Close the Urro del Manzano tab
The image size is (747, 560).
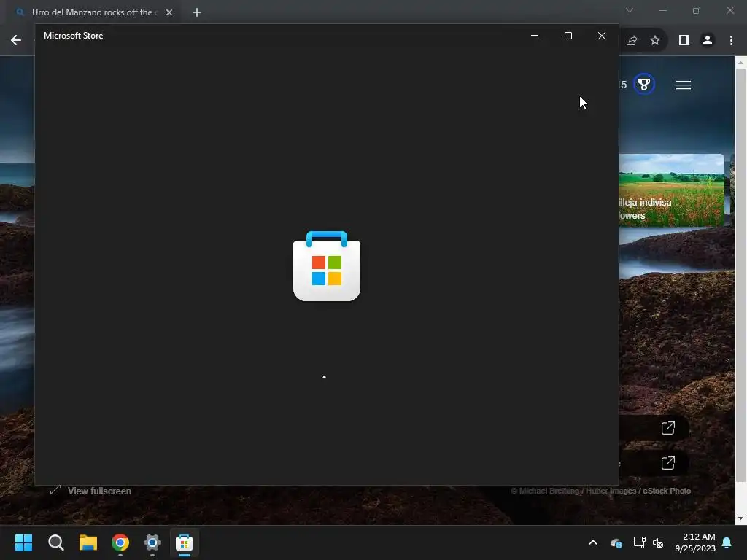(x=169, y=12)
